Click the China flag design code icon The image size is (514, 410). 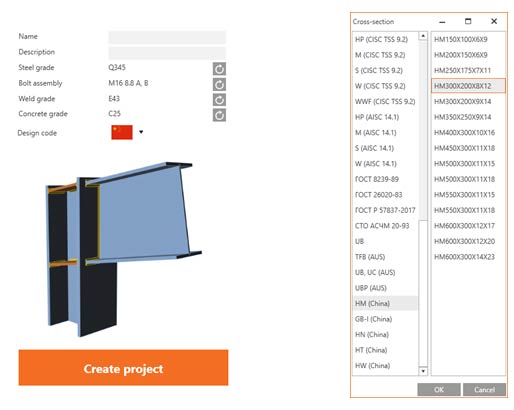122,132
